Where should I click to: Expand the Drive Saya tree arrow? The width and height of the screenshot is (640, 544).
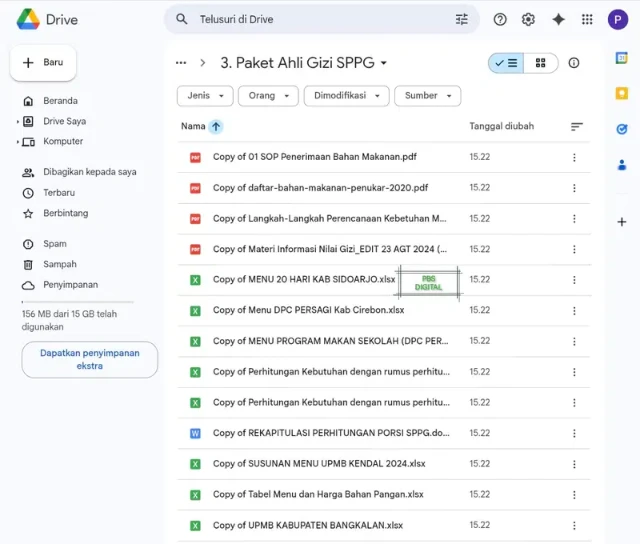pos(18,122)
